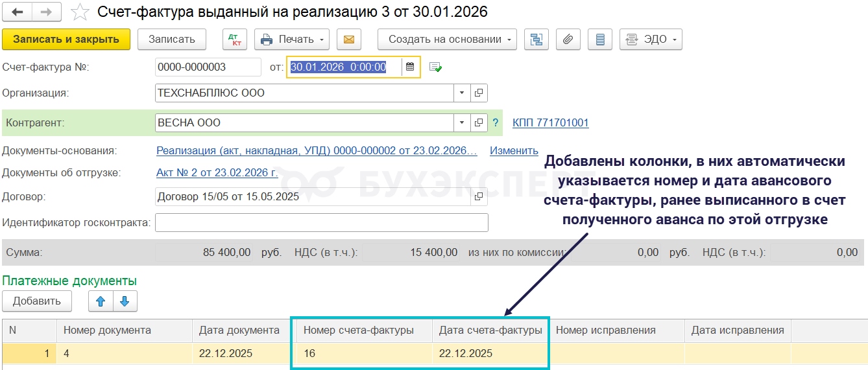
Task: Click the question mark next to Контрагент
Action: 496,122
